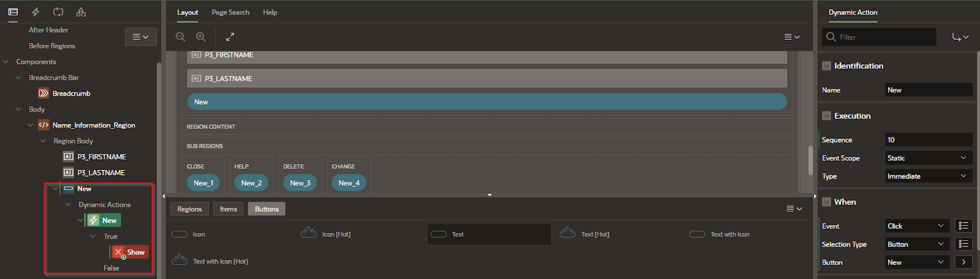Open the gallery pane options menu

pos(794,209)
